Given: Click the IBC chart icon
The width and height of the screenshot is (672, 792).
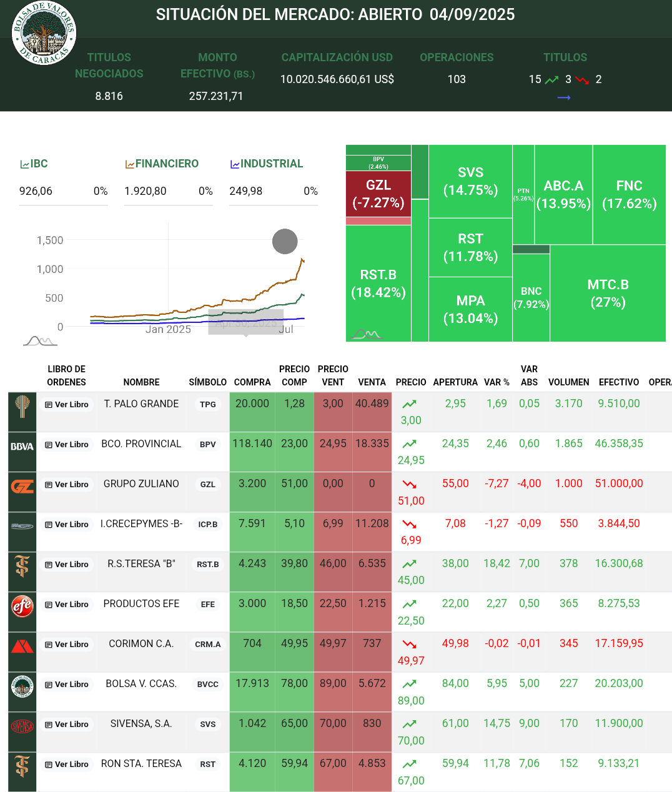Looking at the screenshot, I should point(24,164).
